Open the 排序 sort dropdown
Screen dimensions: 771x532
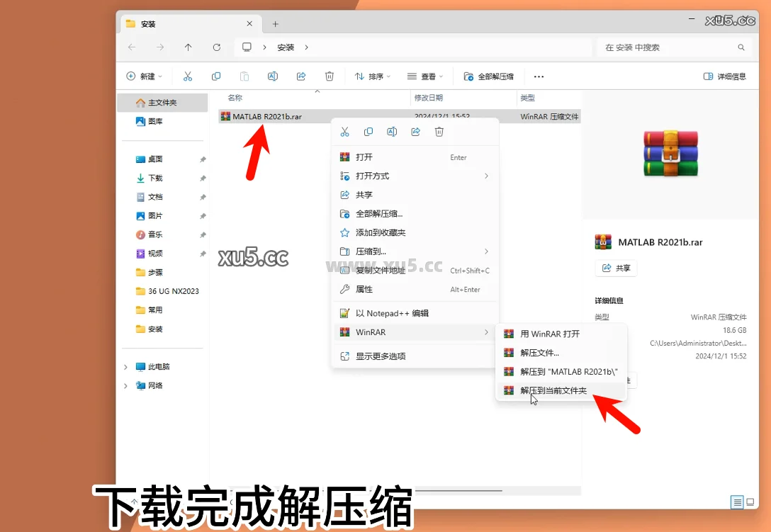pyautogui.click(x=372, y=76)
